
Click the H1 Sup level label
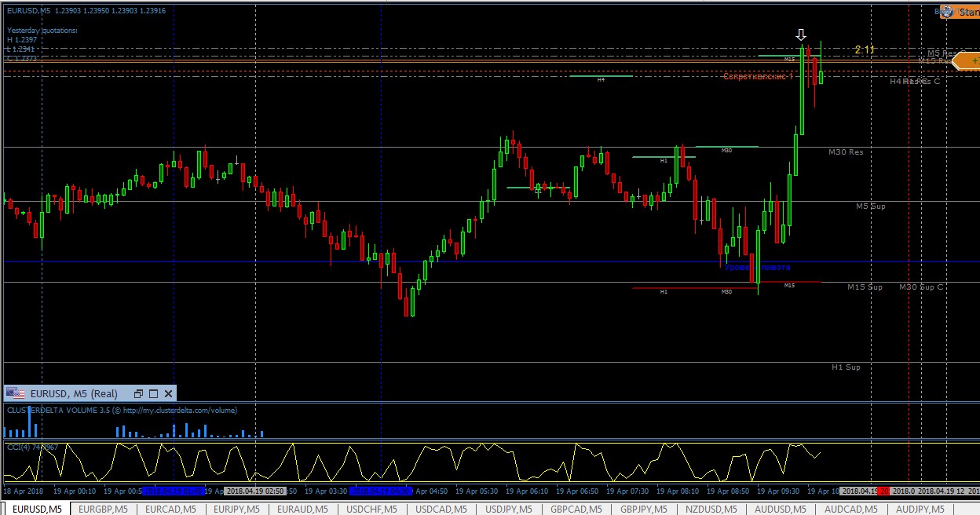pos(846,367)
